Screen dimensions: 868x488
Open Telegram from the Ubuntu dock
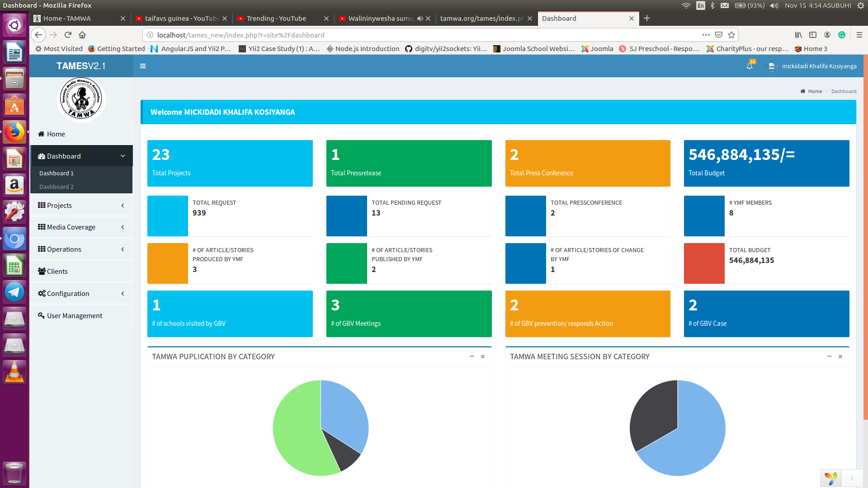click(14, 292)
